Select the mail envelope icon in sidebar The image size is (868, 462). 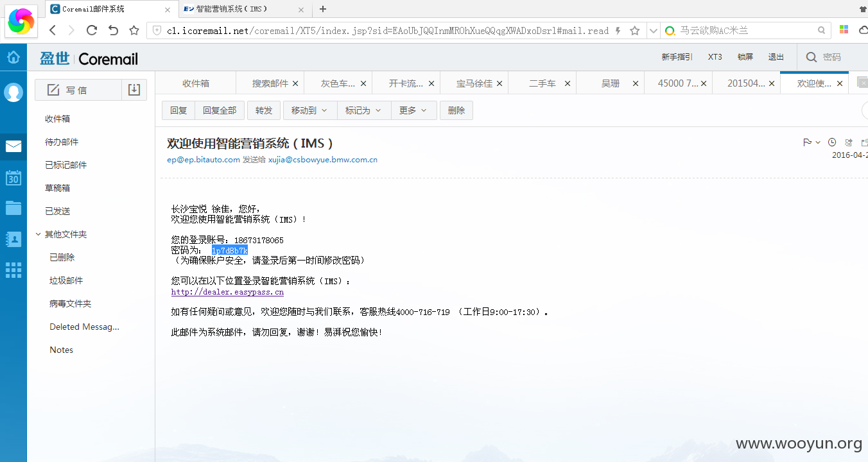(x=13, y=146)
